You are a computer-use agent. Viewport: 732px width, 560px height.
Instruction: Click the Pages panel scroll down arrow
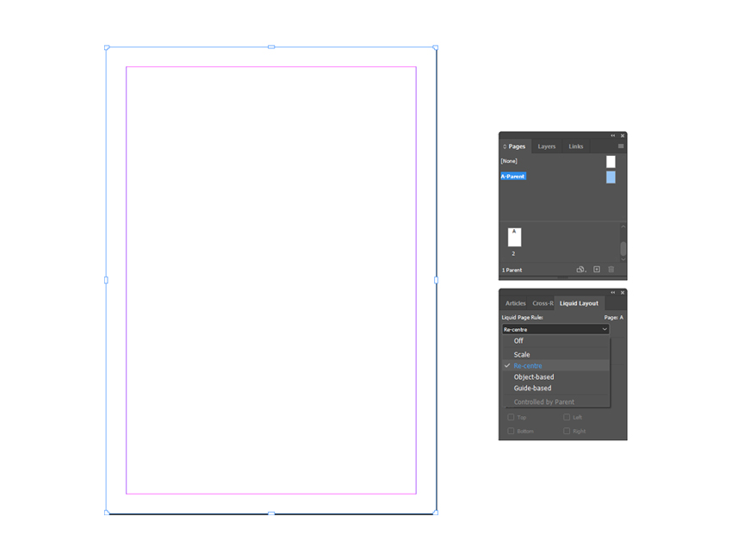(x=623, y=259)
